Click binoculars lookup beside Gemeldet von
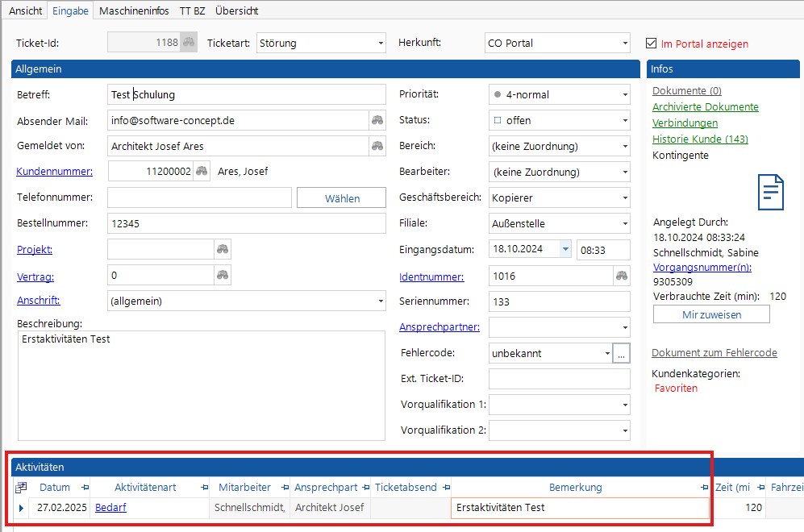 (x=377, y=146)
